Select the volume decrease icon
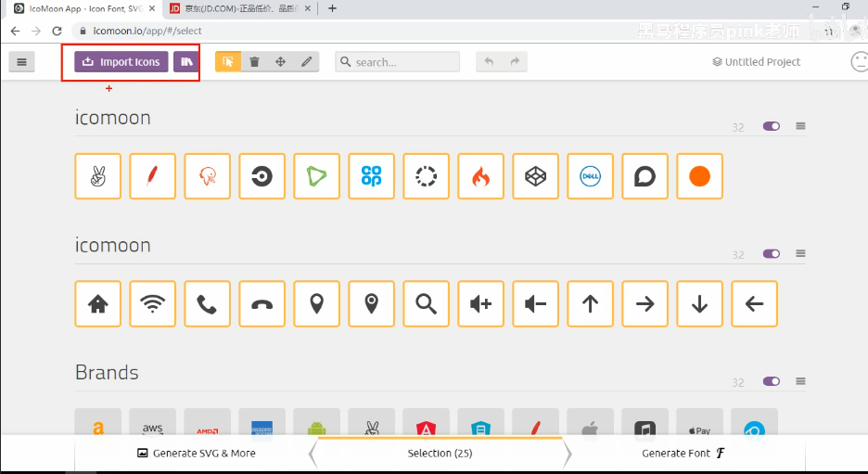 pyautogui.click(x=536, y=303)
